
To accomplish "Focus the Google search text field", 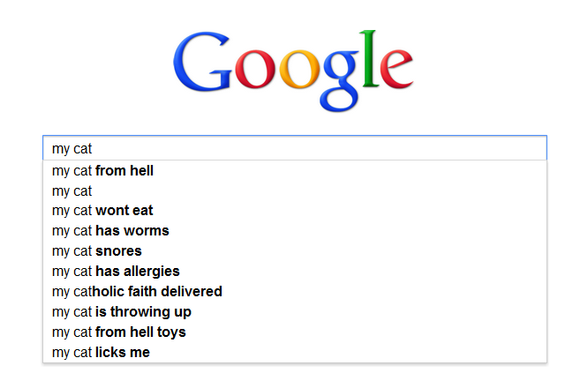I will (294, 149).
